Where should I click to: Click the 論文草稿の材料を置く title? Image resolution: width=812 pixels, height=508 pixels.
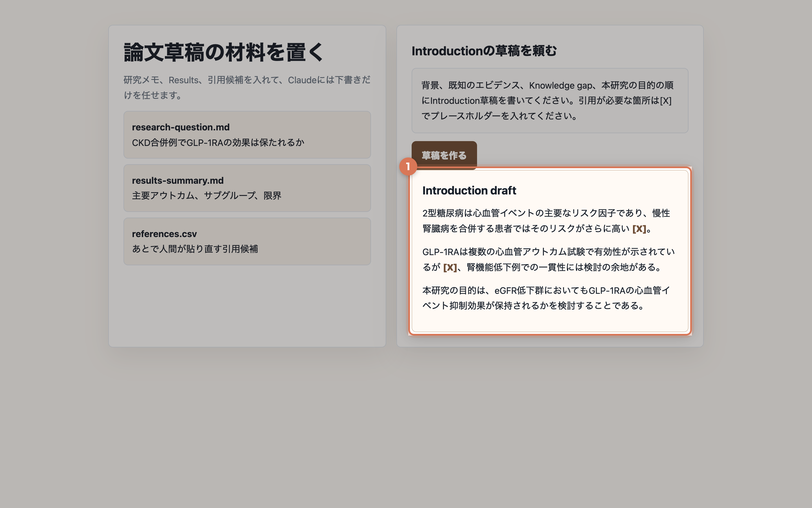(x=224, y=52)
